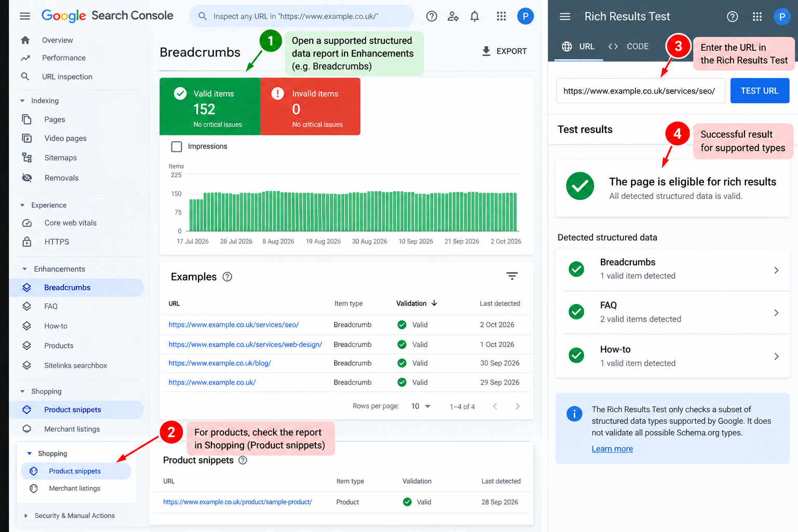Open the Search Console notifications bell

coord(474,16)
